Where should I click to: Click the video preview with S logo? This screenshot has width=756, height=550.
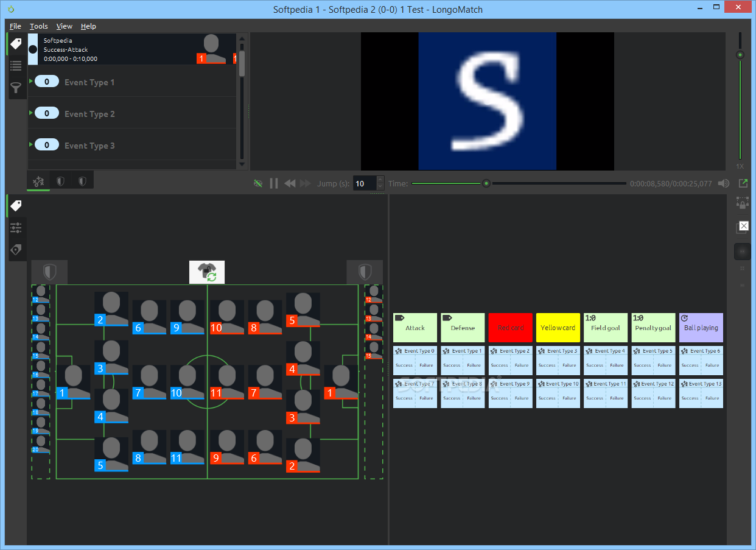[x=487, y=101]
